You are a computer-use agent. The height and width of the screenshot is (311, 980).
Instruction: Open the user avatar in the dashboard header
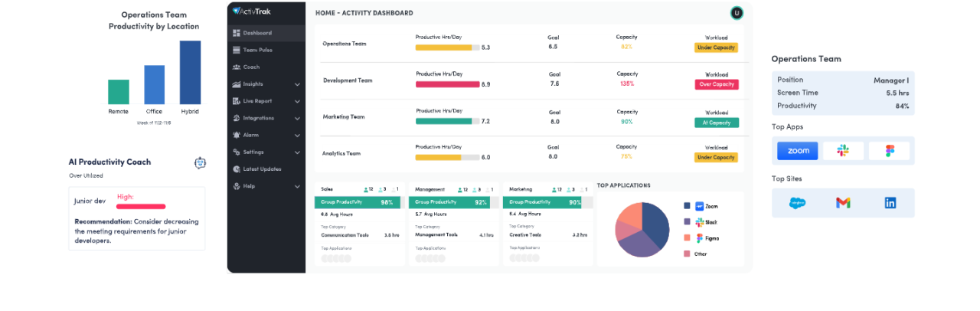[x=737, y=12]
